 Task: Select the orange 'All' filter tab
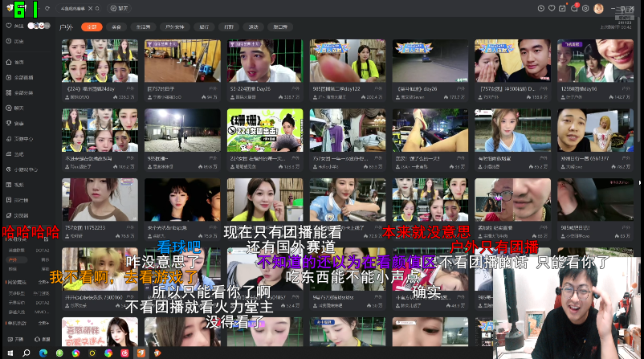92,27
